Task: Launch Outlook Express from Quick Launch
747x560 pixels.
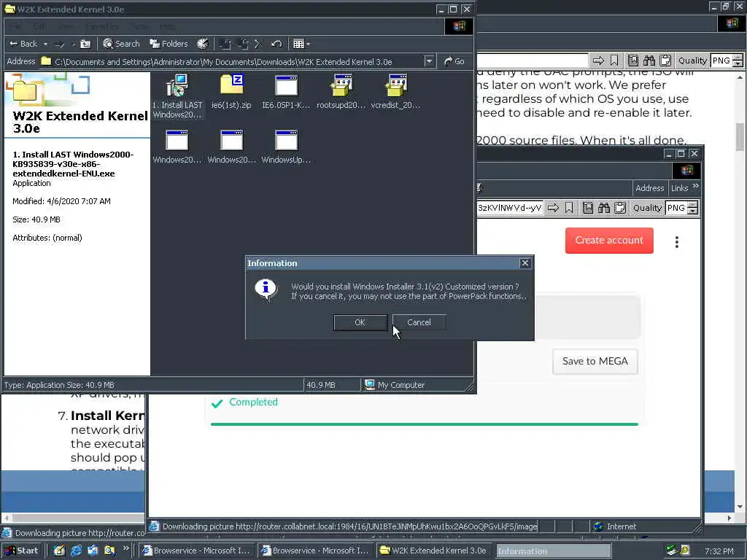Action: [93, 551]
